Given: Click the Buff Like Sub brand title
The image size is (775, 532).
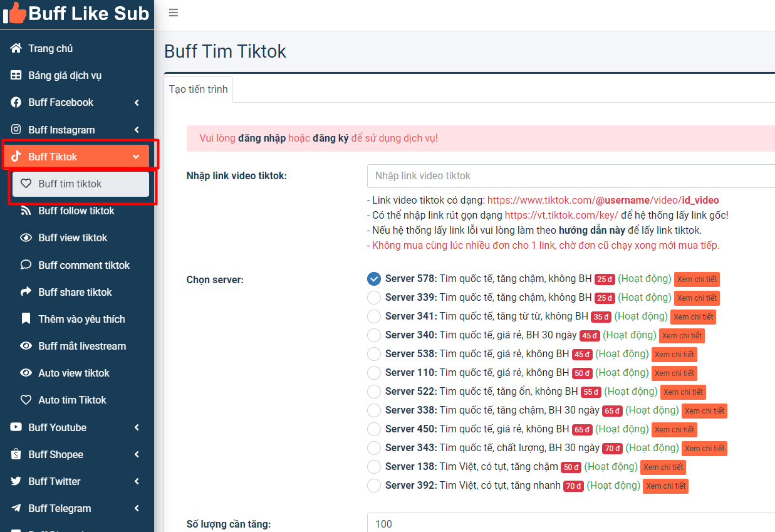Looking at the screenshot, I should [x=89, y=13].
